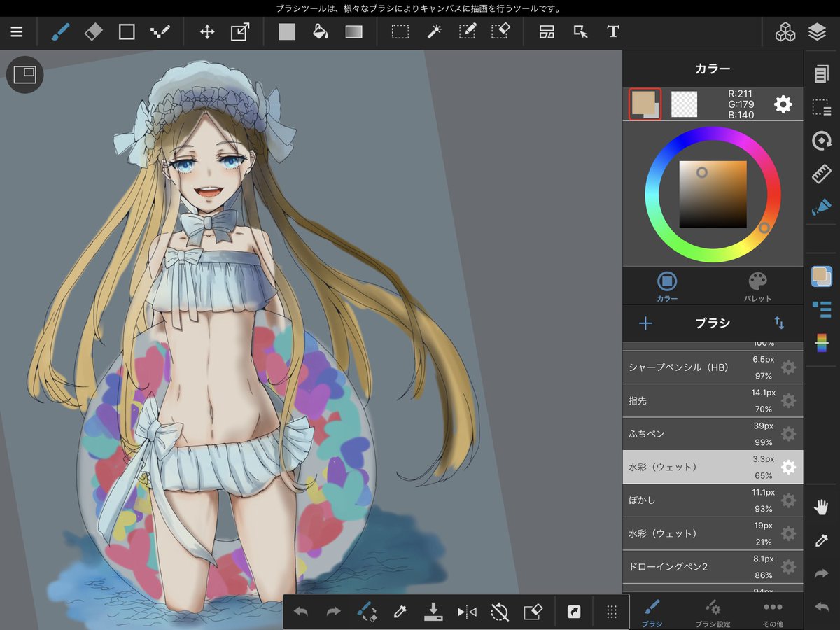
Task: Open the rotate canvas icon in sidebar
Action: (822, 141)
